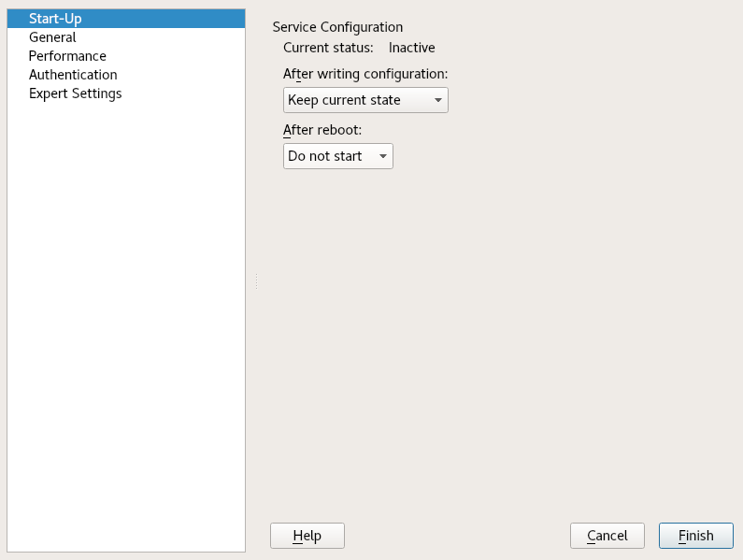Open the General settings section
The image size is (743, 560).
click(52, 37)
